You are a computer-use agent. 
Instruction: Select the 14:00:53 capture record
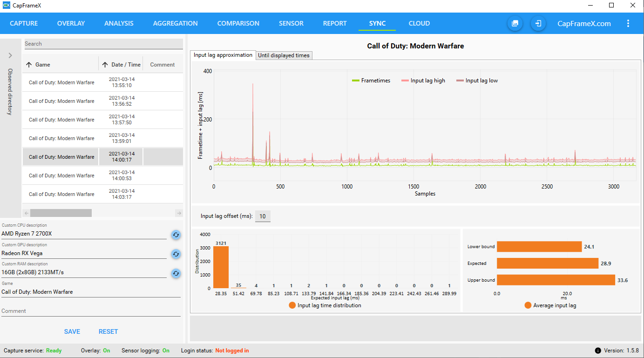coord(102,176)
